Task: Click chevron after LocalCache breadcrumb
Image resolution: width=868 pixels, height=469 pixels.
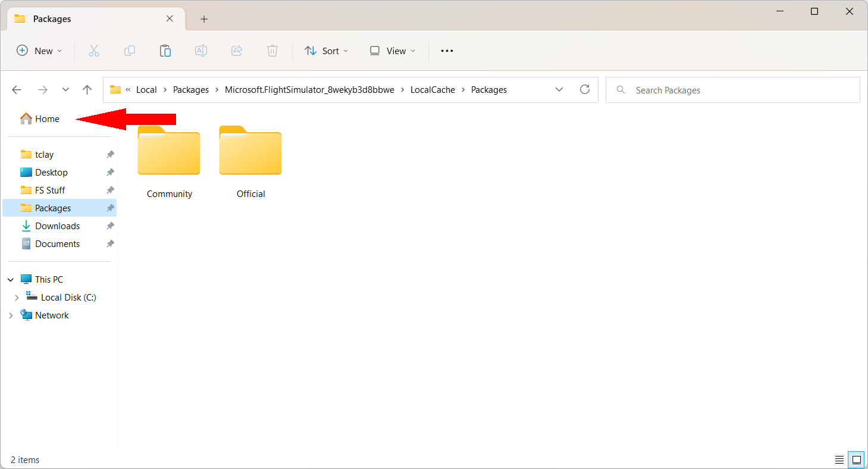Action: [x=463, y=90]
